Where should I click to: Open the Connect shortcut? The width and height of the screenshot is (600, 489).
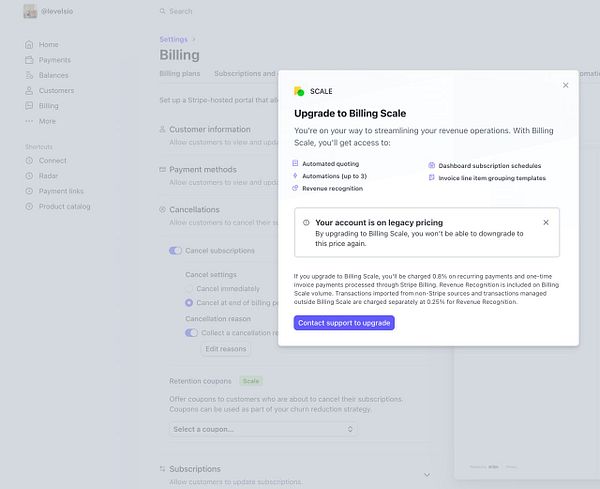[x=52, y=160]
